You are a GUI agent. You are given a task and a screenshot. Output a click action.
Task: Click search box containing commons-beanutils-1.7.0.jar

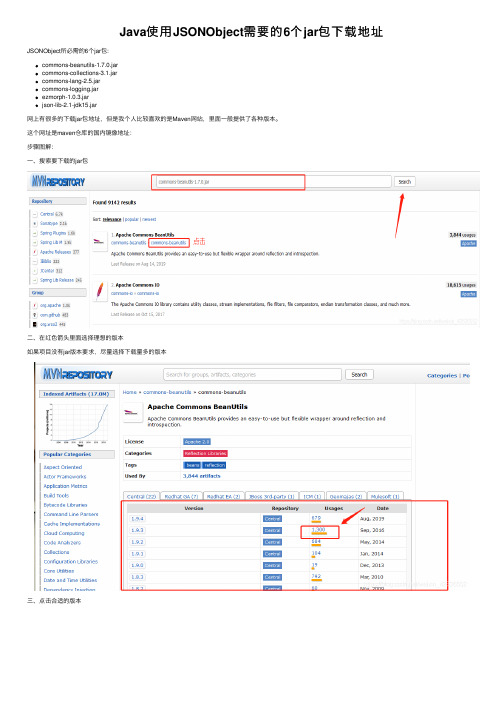coord(271,182)
